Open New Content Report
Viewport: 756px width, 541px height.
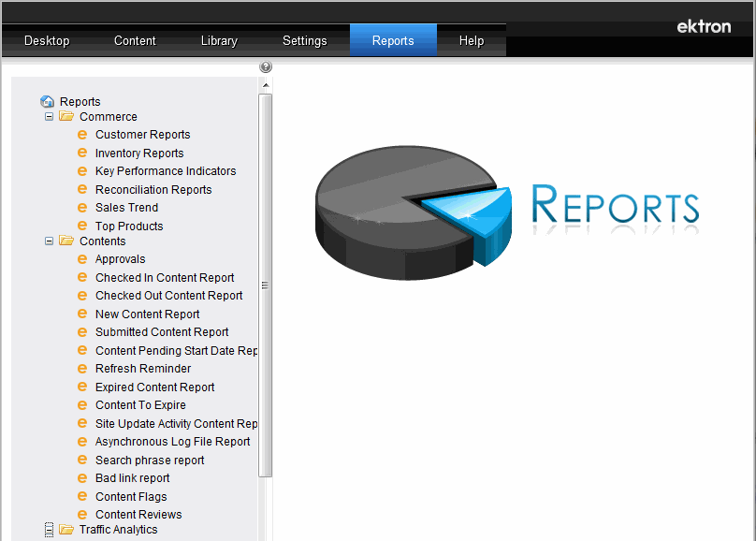[147, 314]
